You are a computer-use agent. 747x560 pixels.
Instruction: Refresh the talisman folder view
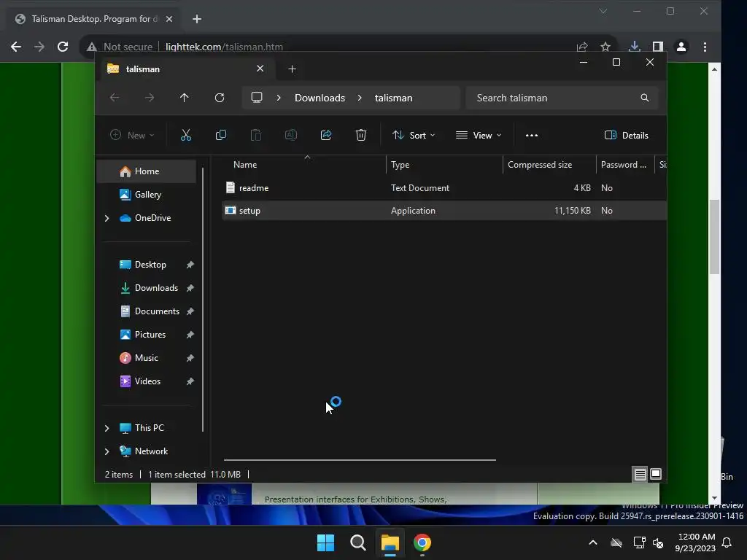(220, 98)
